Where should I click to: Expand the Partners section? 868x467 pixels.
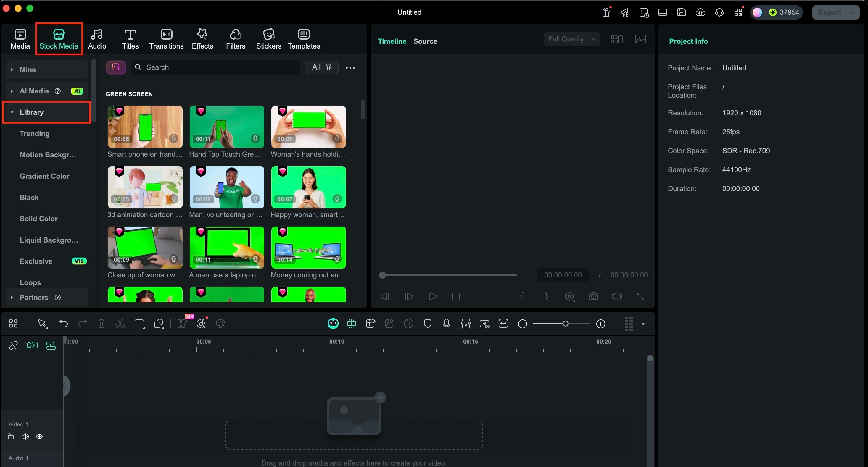coord(12,298)
